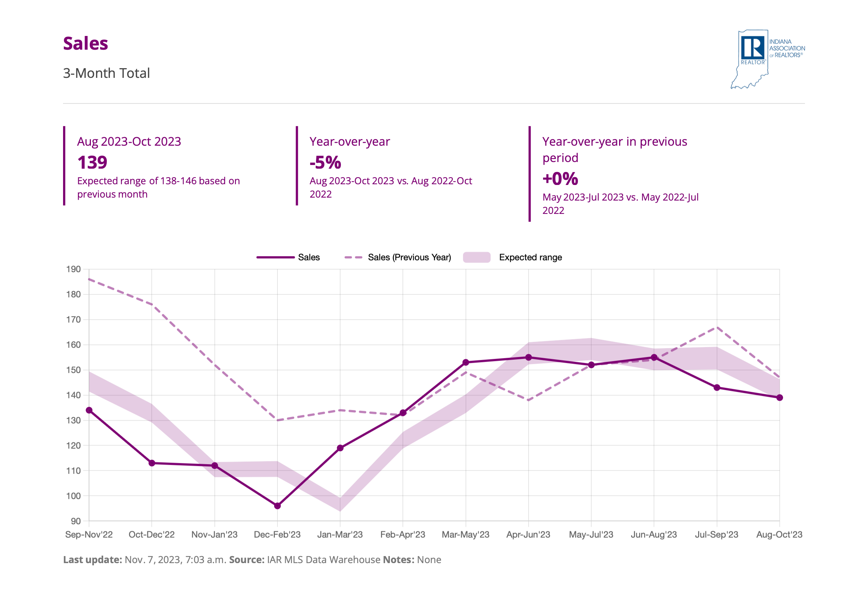Click the solid Sales legend line marker
The image size is (868, 605).
(x=275, y=257)
